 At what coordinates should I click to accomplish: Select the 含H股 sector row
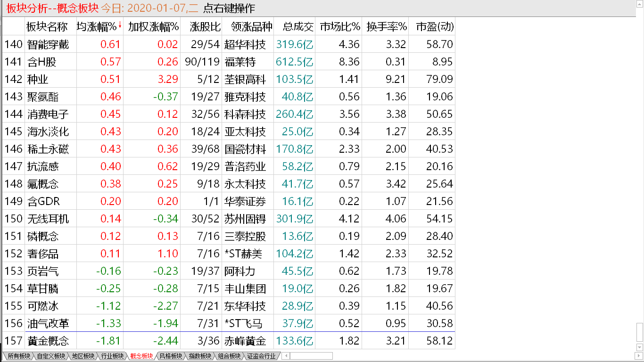[x=229, y=62]
